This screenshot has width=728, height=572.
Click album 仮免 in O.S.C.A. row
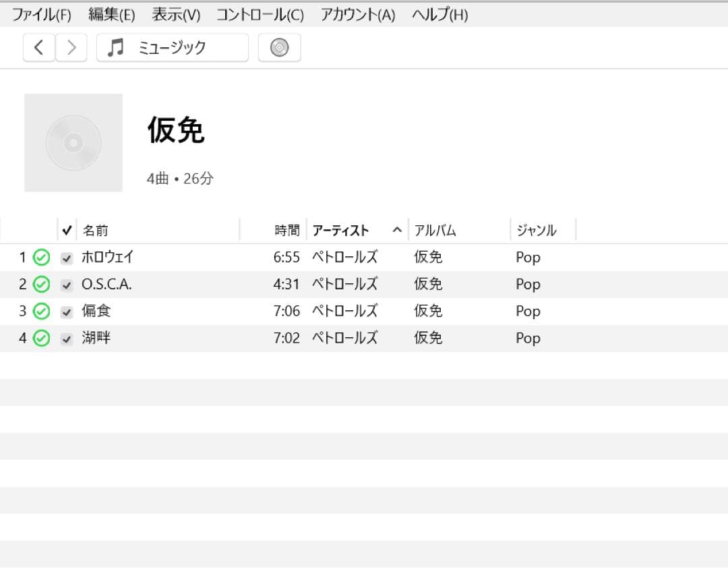coord(428,284)
